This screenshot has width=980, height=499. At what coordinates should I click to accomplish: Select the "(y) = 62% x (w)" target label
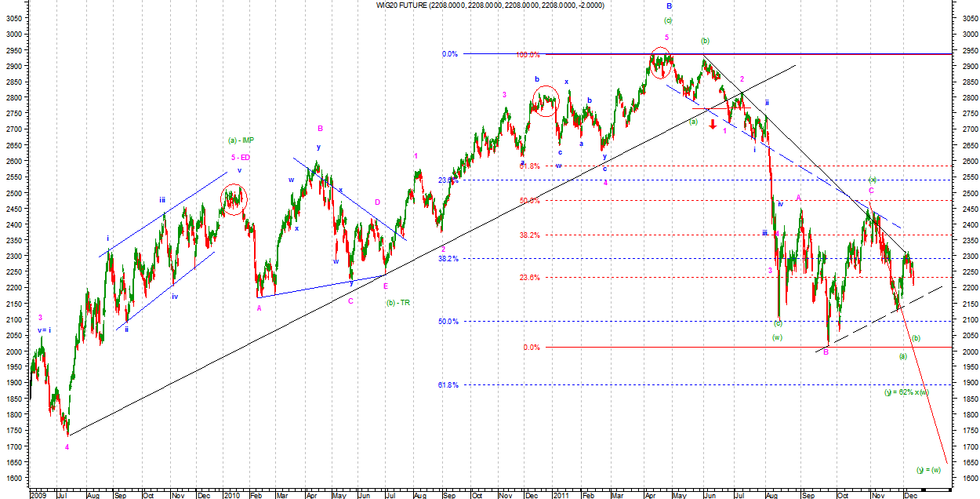click(906, 392)
